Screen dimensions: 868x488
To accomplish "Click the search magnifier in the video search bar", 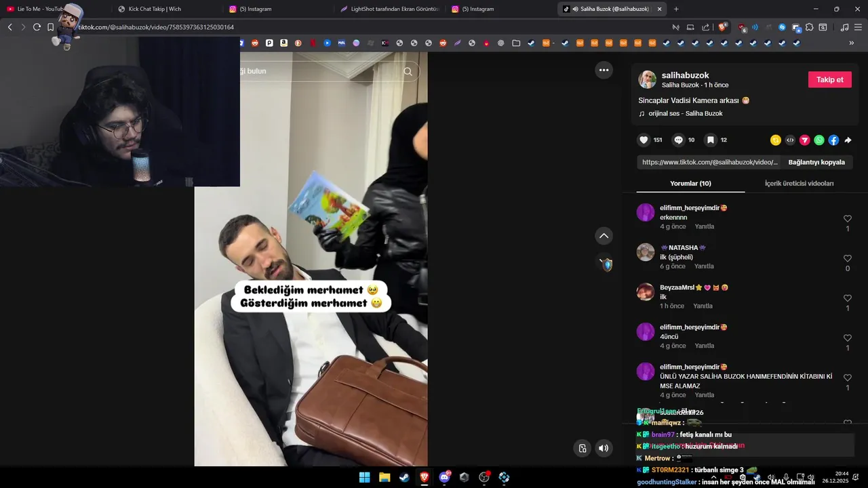I will pyautogui.click(x=408, y=71).
